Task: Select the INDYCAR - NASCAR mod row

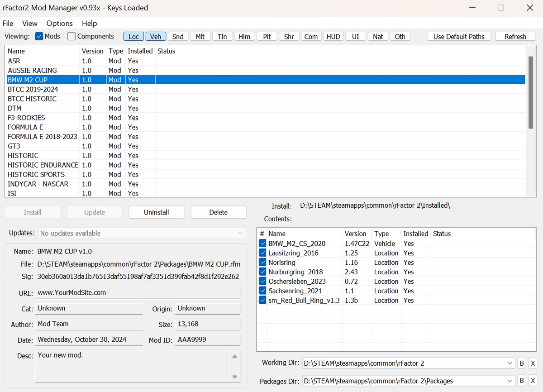Action: (265, 184)
